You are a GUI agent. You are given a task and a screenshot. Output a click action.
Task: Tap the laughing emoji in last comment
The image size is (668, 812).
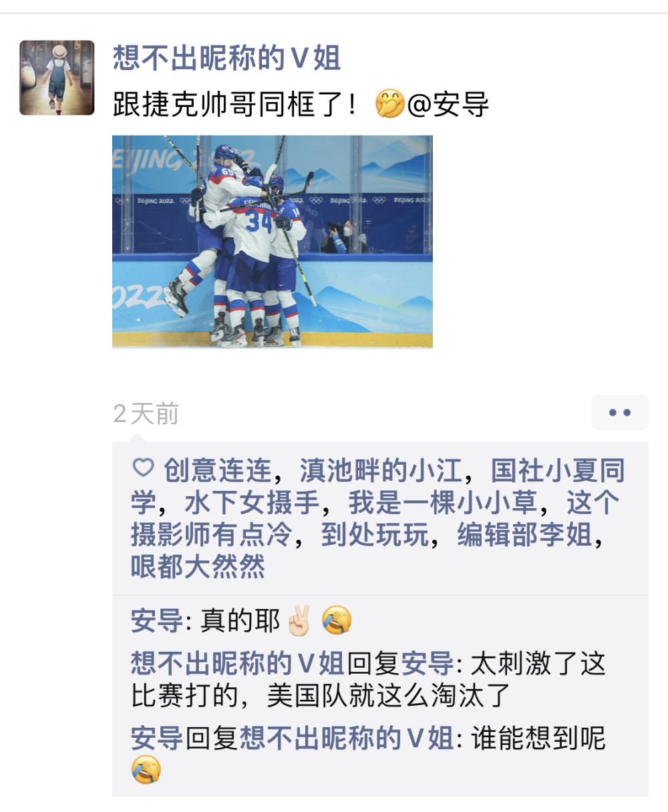(x=146, y=769)
